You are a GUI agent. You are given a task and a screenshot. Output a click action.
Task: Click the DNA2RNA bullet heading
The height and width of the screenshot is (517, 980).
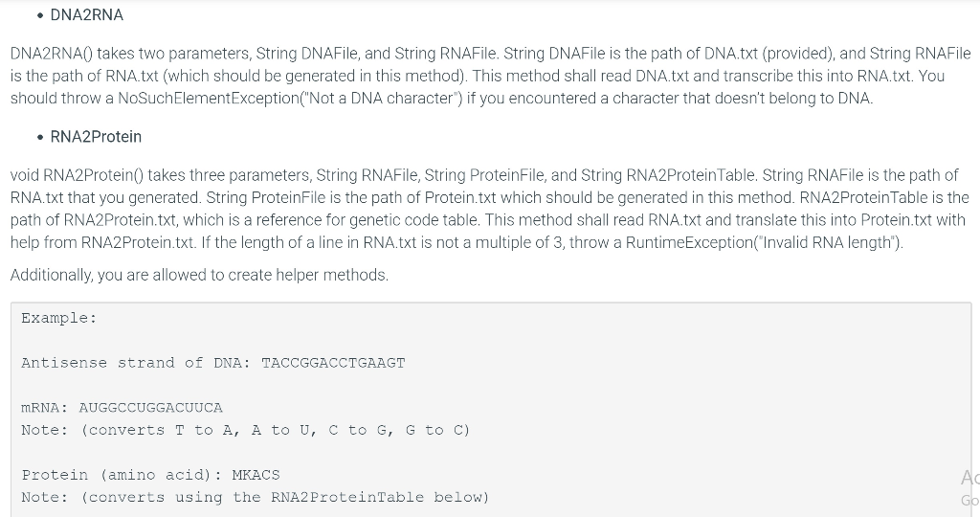(86, 15)
